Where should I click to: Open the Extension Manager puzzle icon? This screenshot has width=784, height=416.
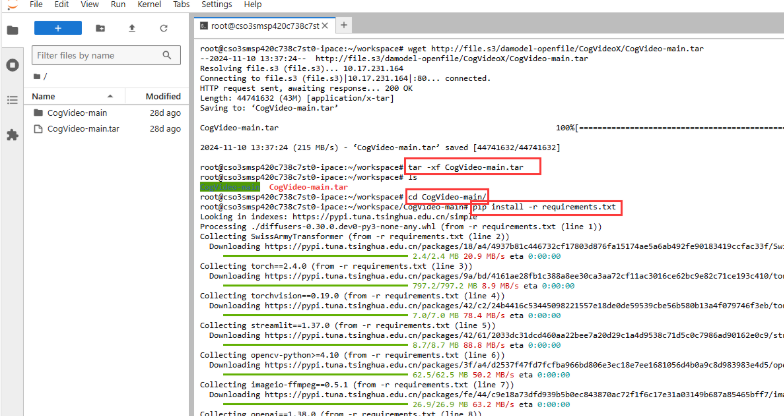point(12,134)
